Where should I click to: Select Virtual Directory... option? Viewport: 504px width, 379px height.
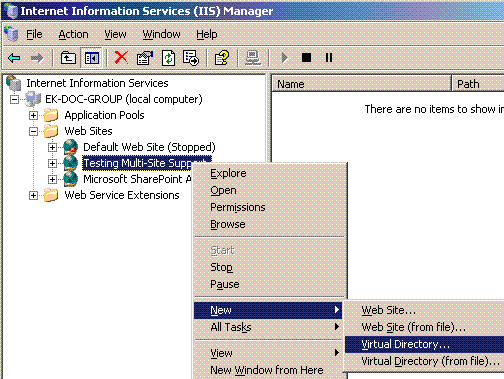coord(424,344)
